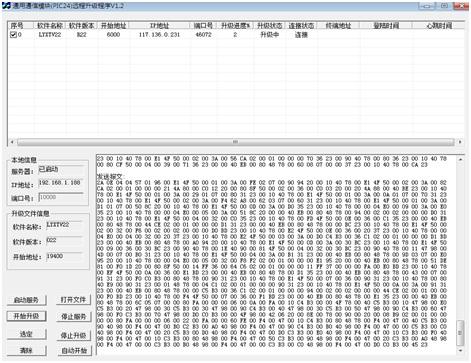Sort by the 软件名称 column header

pyautogui.click(x=50, y=26)
